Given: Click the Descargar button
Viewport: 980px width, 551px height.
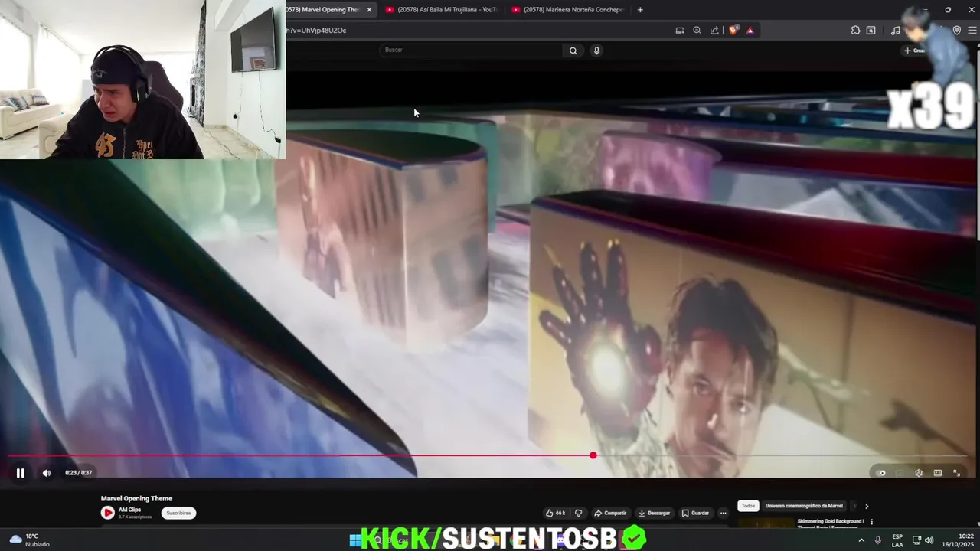Looking at the screenshot, I should click(x=654, y=513).
